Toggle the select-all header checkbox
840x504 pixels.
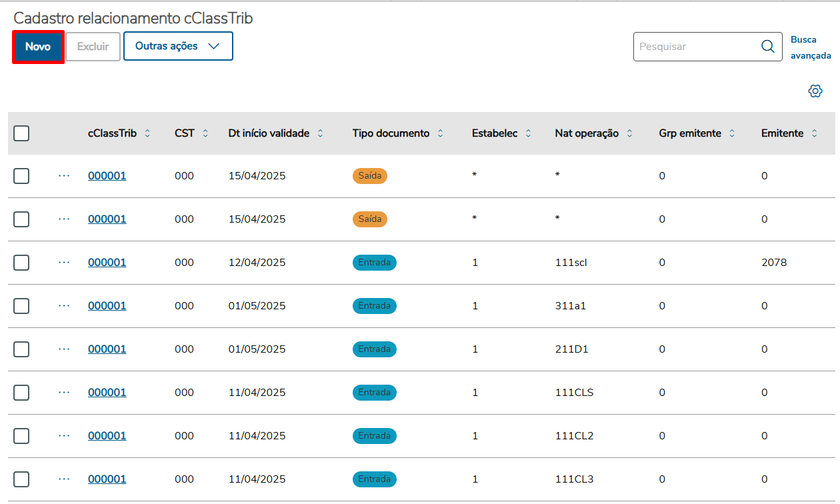(21, 133)
